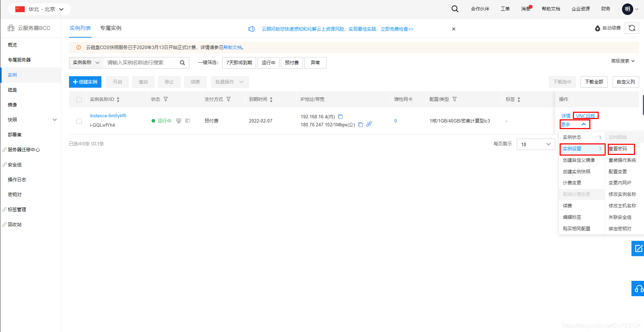Select 关联安全组 menu item

[620, 217]
